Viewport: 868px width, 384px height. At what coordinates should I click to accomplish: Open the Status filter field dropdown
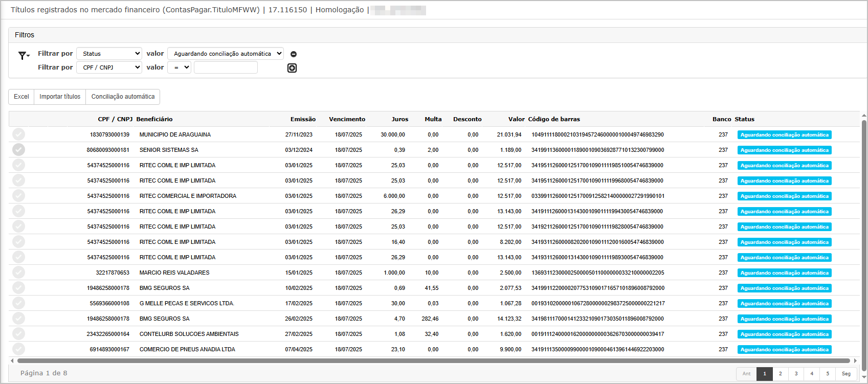[x=109, y=54]
